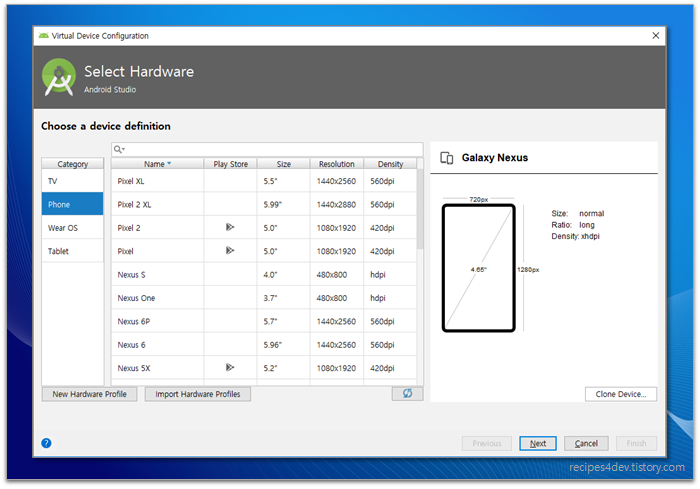Click the Play Store column header
The width and height of the screenshot is (700, 489).
[x=230, y=164]
